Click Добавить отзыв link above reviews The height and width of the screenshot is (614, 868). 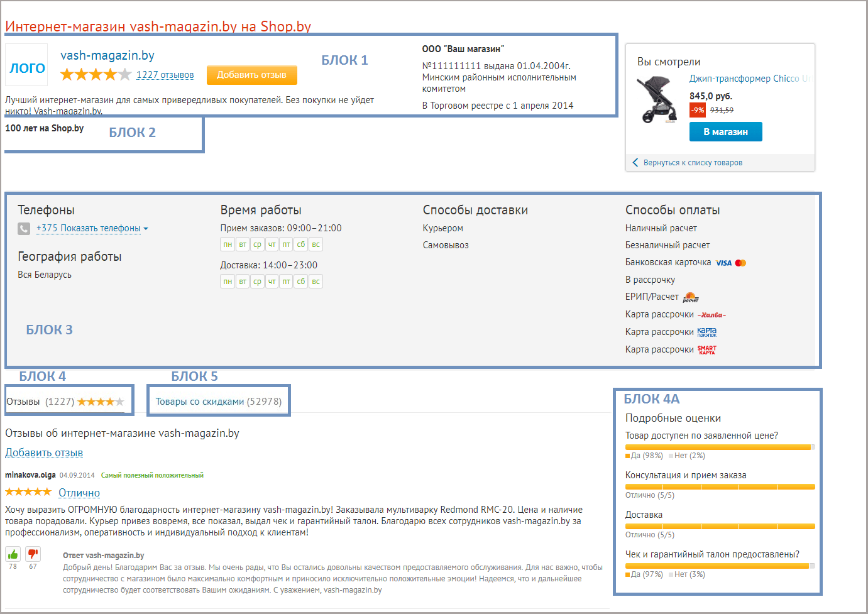point(44,452)
